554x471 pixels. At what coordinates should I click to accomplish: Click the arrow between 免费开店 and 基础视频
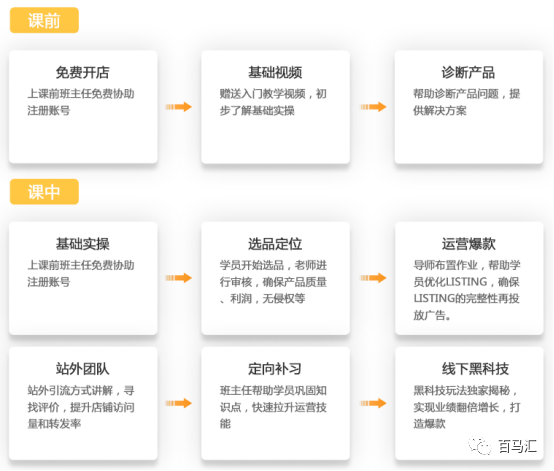pos(179,107)
